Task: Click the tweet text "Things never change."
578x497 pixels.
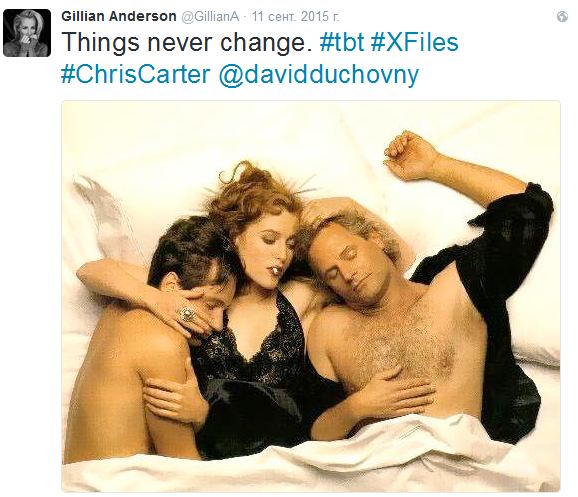Action: pos(187,42)
